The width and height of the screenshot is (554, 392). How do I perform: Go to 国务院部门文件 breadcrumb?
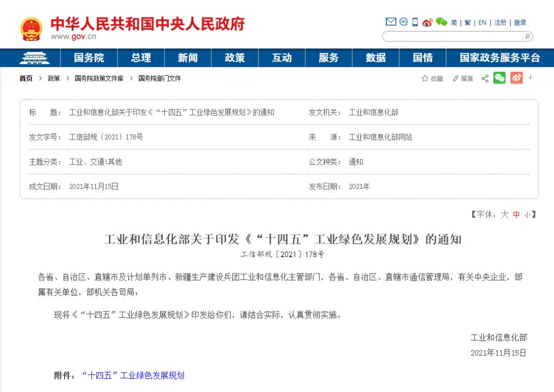coord(160,79)
